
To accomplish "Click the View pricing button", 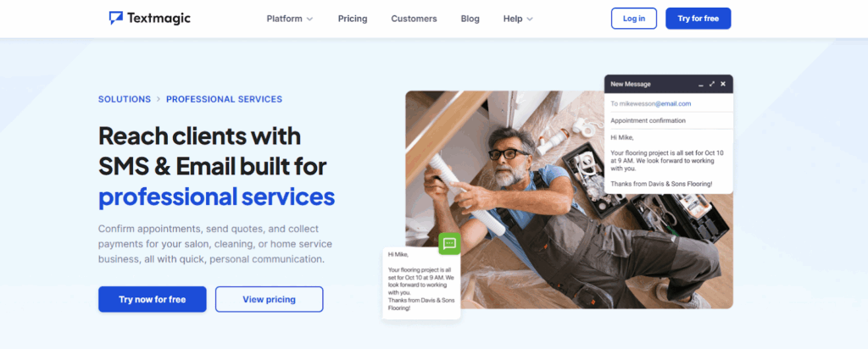I will 269,299.
